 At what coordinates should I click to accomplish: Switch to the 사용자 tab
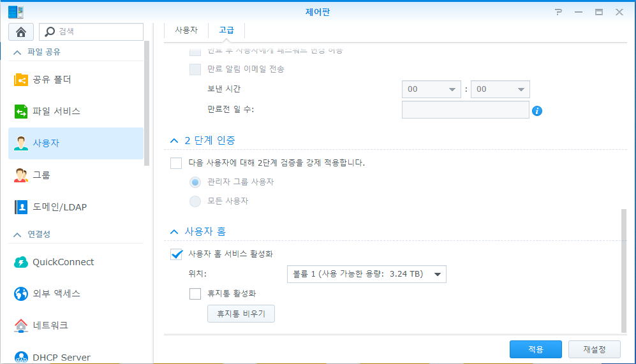[x=186, y=30]
